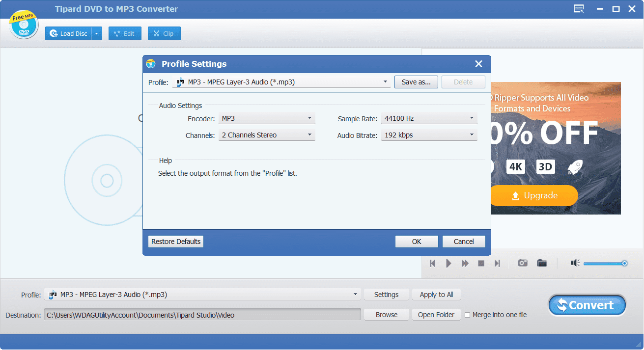Confirm settings with OK button
644x350 pixels.
pos(417,242)
